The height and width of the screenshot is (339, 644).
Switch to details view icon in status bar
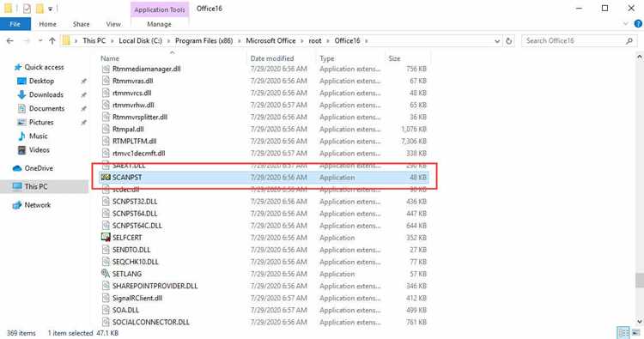623,333
